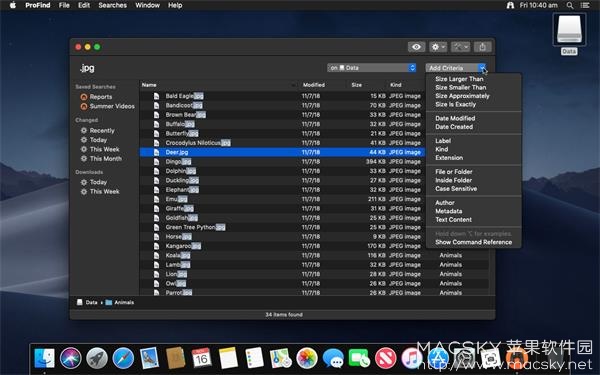Open Messages app in the Dock
The image size is (600, 375).
pyautogui.click(x=333, y=358)
